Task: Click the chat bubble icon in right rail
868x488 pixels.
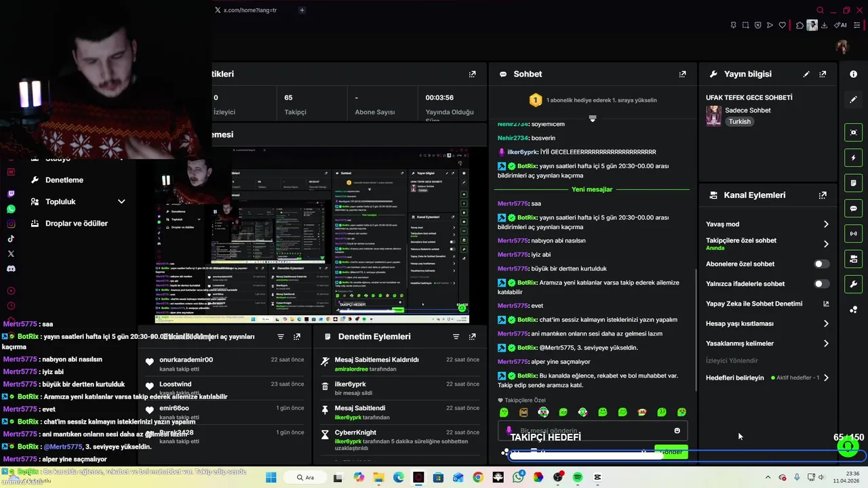Action: pos(854,208)
